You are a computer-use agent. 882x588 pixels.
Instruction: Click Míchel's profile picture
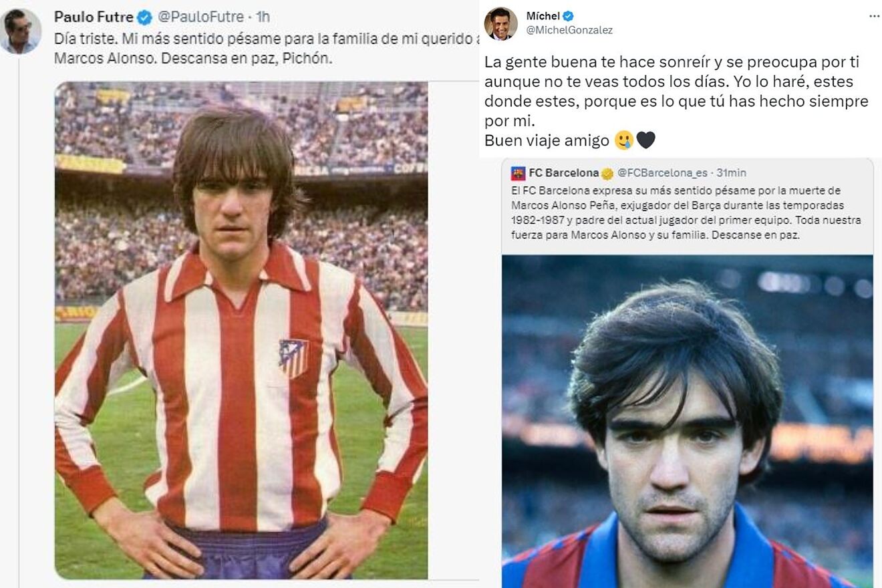pos(500,23)
